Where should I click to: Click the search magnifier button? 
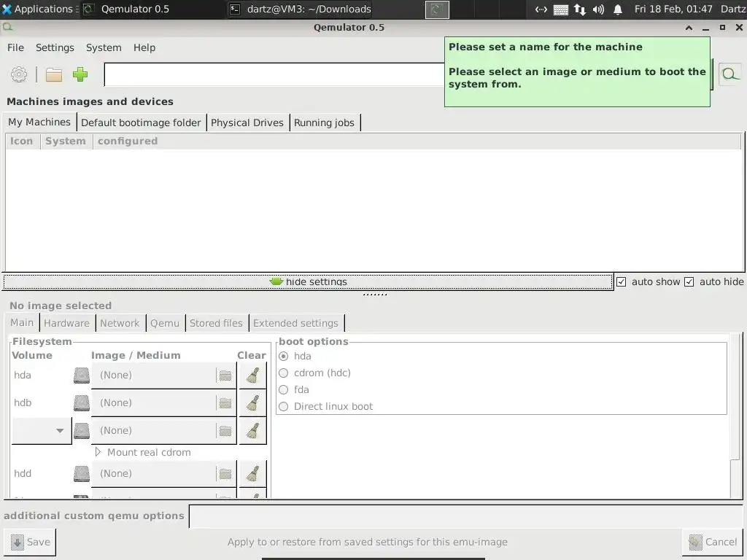click(729, 74)
